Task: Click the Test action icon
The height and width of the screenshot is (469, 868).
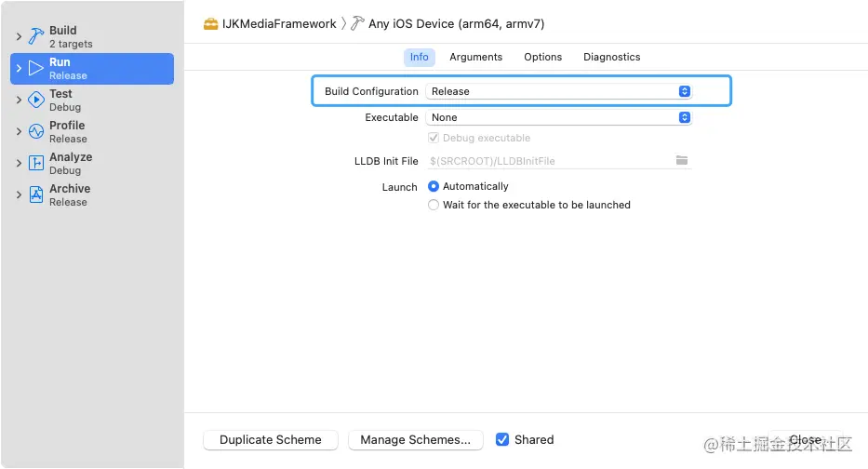Action: (36, 100)
